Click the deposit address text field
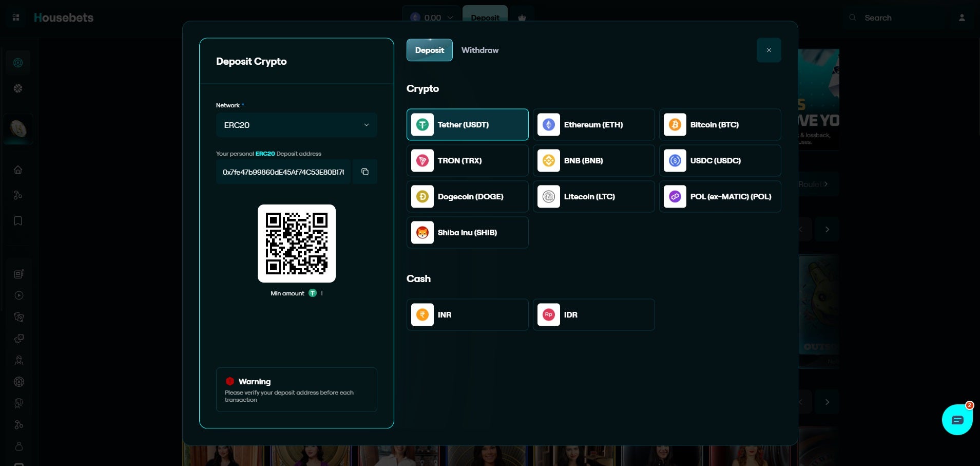 (283, 172)
